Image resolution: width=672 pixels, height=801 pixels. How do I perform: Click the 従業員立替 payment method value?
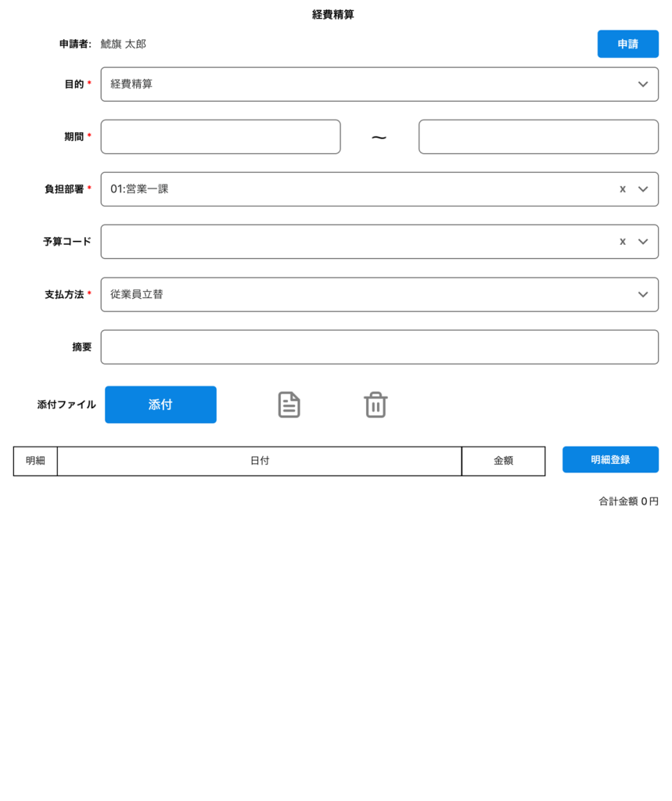pos(137,295)
